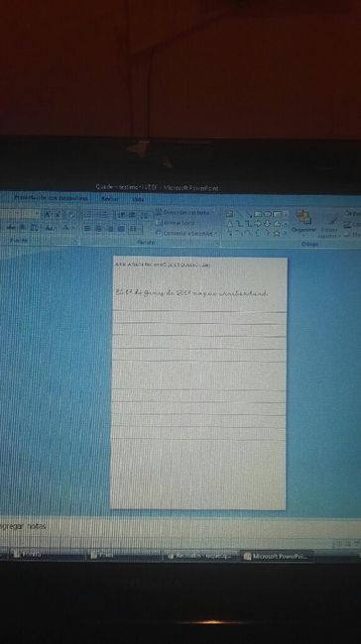Click the clear formatting icon
Viewport: 361px width, 644px height.
[x=70, y=215]
